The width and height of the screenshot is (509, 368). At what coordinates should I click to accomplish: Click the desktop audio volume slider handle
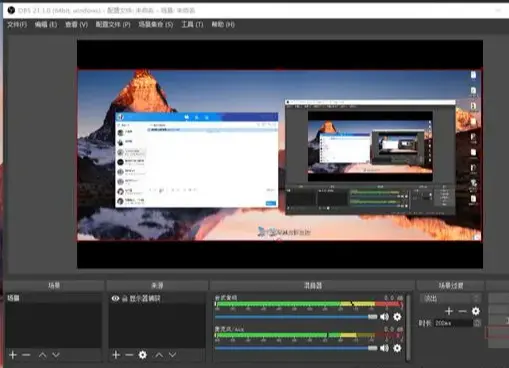coord(372,317)
